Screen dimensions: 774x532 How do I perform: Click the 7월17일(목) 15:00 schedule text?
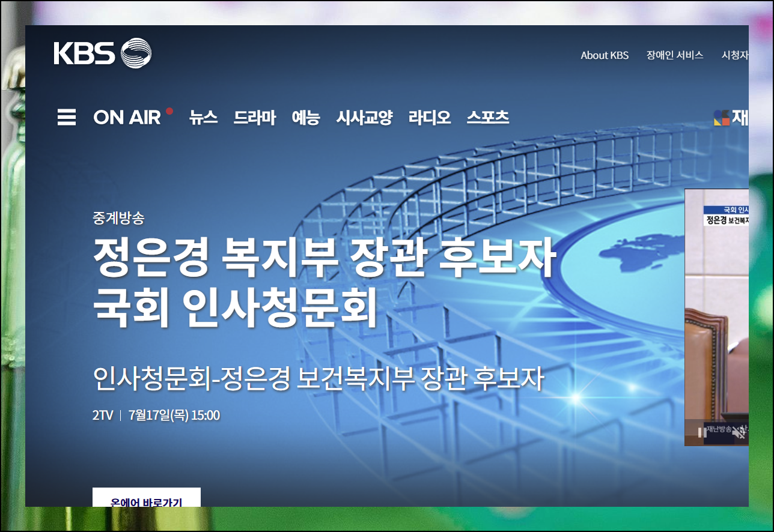pyautogui.click(x=174, y=415)
